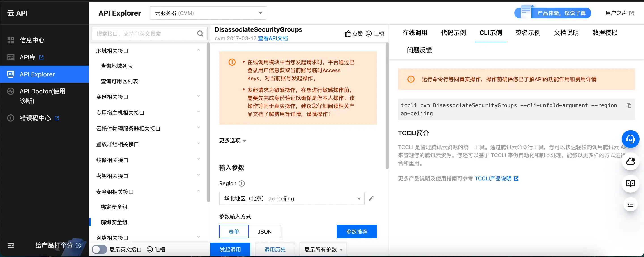
Task: Click external-link icon after TCCLI产品说明
Action: [x=516, y=179]
